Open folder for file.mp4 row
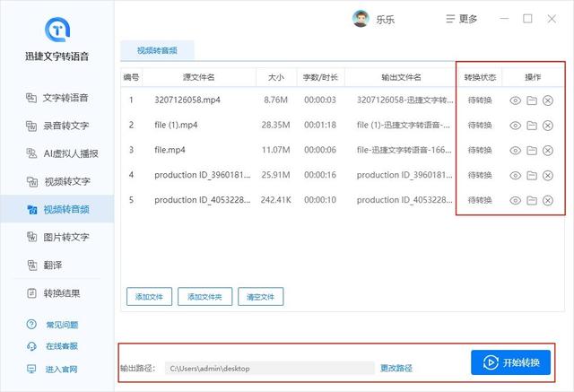 click(x=532, y=151)
